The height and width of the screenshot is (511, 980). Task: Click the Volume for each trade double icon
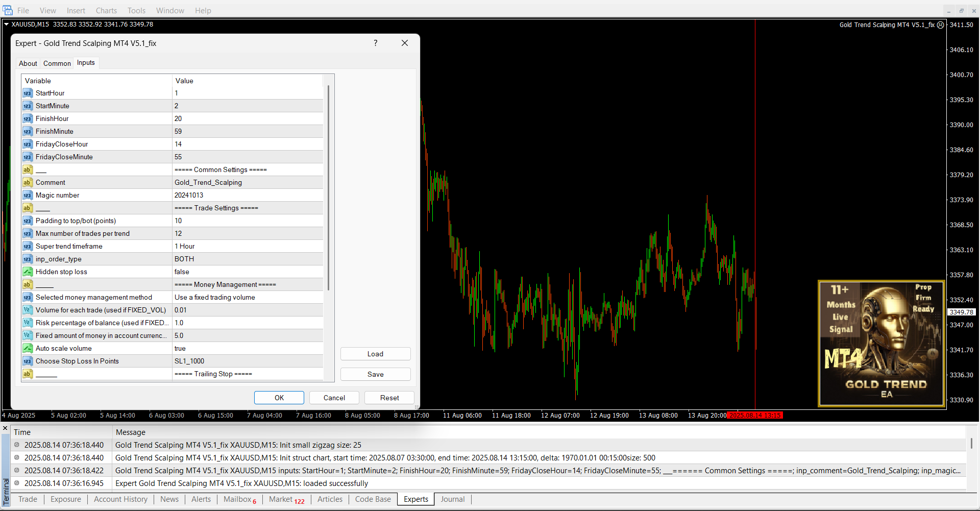[28, 310]
